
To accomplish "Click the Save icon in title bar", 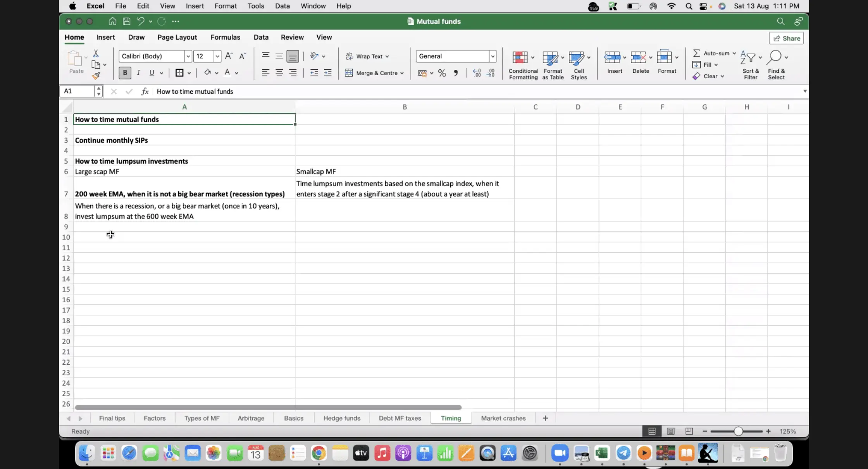I will coord(126,21).
